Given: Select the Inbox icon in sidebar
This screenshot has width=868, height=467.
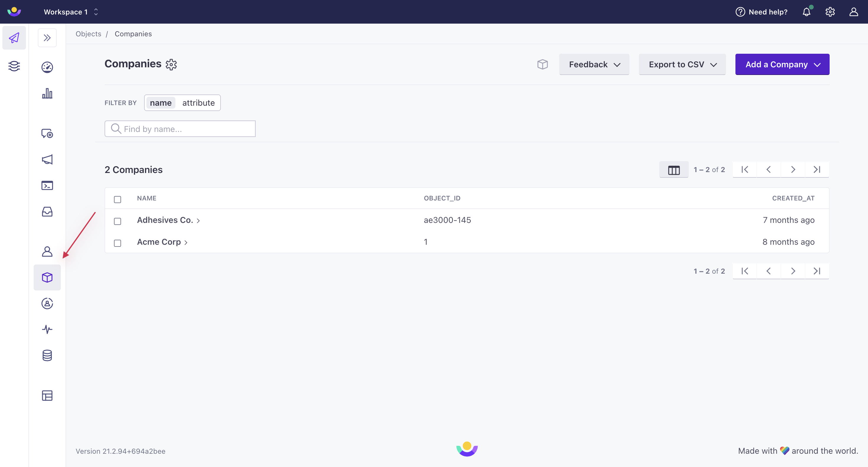Looking at the screenshot, I should pyautogui.click(x=47, y=212).
